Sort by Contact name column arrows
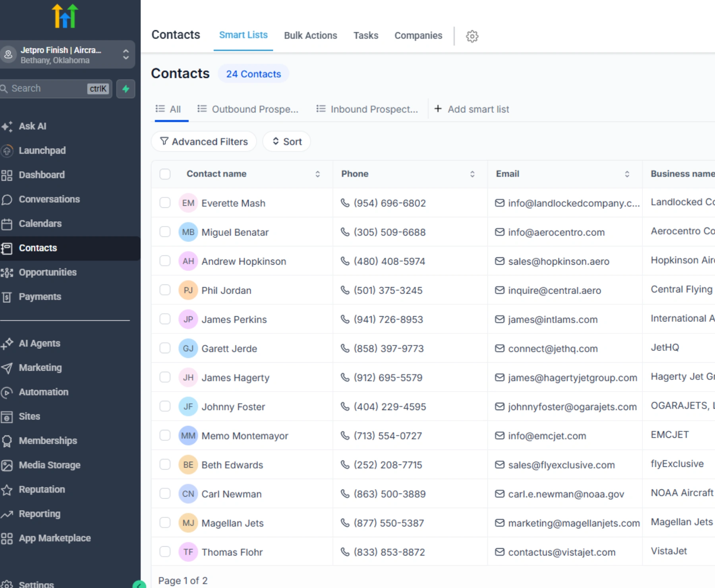The image size is (715, 588). (x=317, y=174)
